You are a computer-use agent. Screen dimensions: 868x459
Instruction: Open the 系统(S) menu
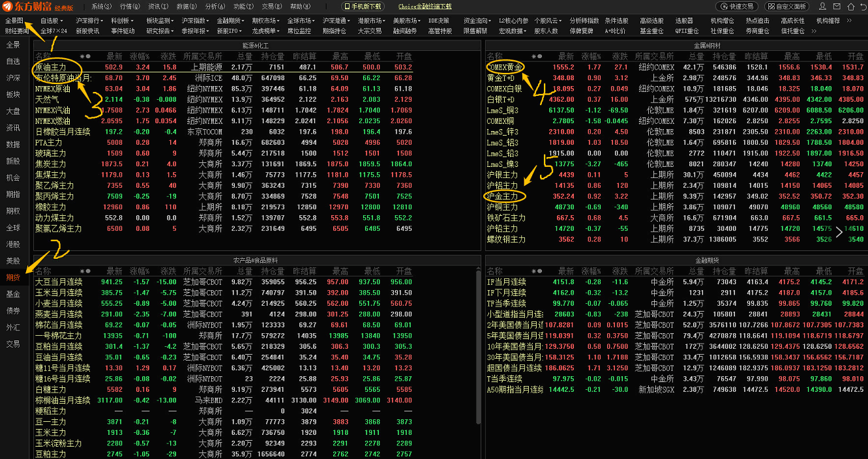(x=102, y=7)
